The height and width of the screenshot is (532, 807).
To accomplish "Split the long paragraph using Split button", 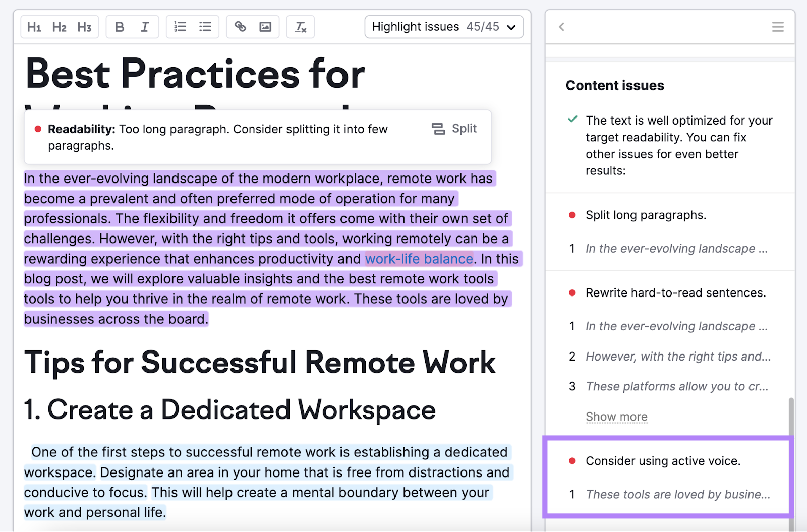I will [x=453, y=129].
